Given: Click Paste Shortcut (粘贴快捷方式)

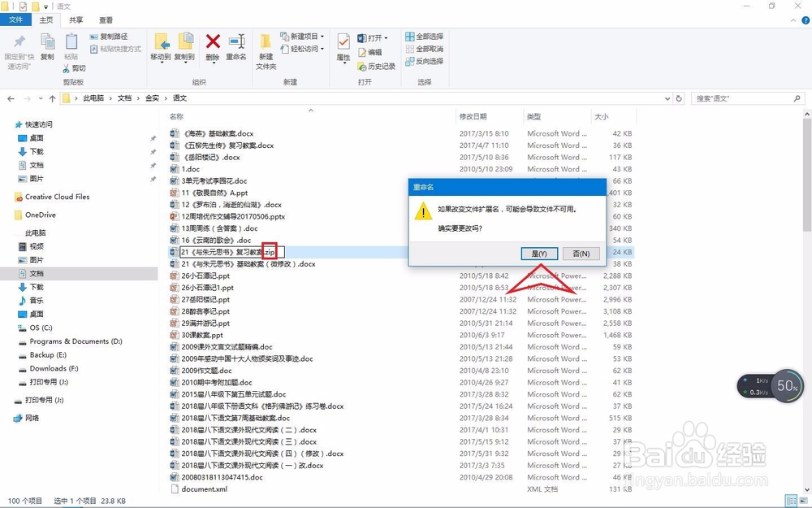Looking at the screenshot, I should (115, 49).
